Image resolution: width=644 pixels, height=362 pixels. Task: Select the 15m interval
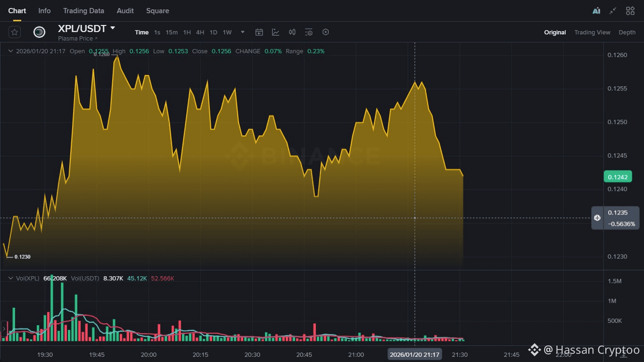[x=172, y=32]
